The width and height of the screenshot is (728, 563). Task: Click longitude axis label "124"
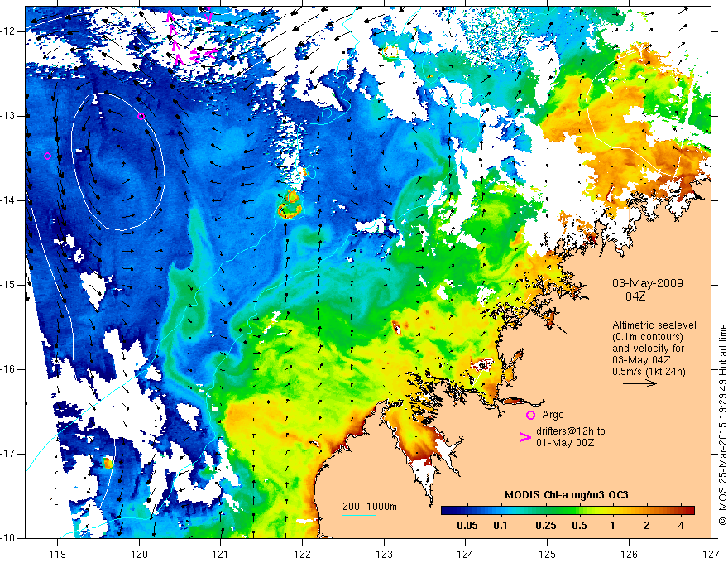[466, 554]
